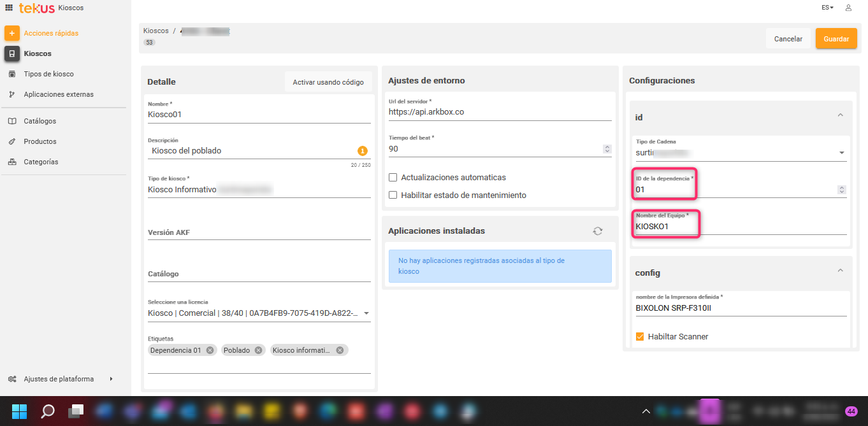Enable Actualizaciones automaticas checkbox
The height and width of the screenshot is (426, 868).
point(393,178)
